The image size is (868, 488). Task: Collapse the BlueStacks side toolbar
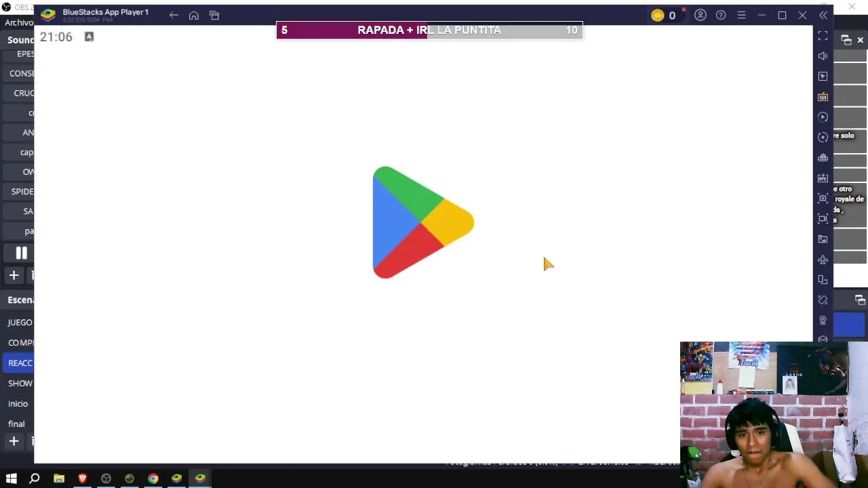(823, 15)
